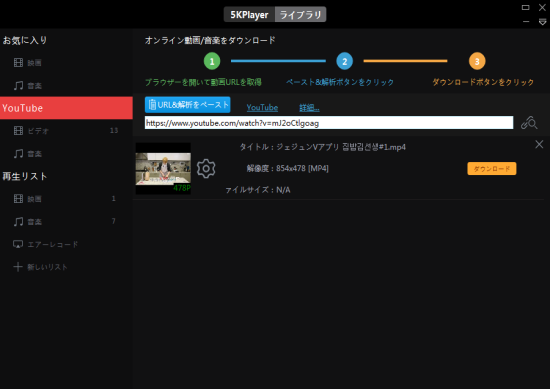Open the window dropdown menu arrow
This screenshot has height=389, width=550.
pos(542,22)
